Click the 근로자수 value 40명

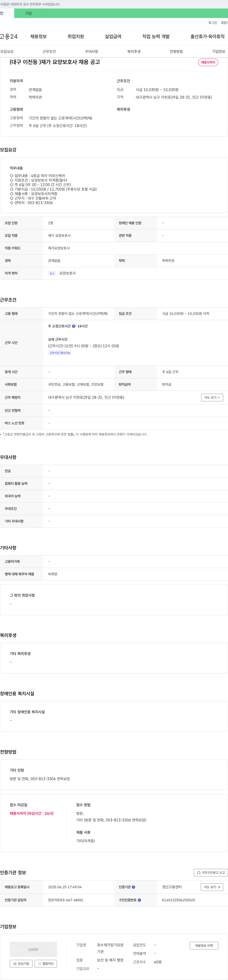158,962
